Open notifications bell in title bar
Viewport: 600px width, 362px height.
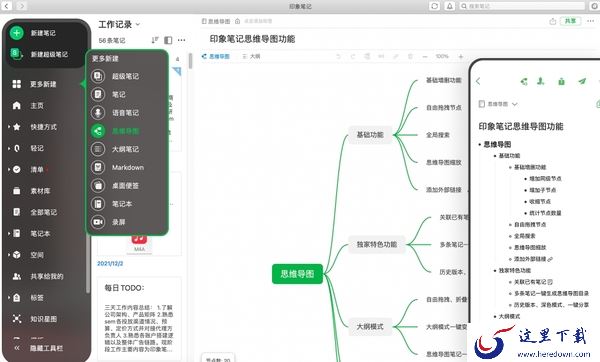(450, 6)
